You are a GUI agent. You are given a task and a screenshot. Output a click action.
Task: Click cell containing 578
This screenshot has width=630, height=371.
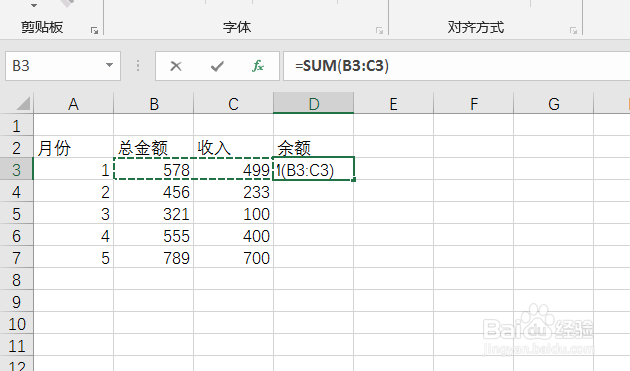tap(153, 170)
